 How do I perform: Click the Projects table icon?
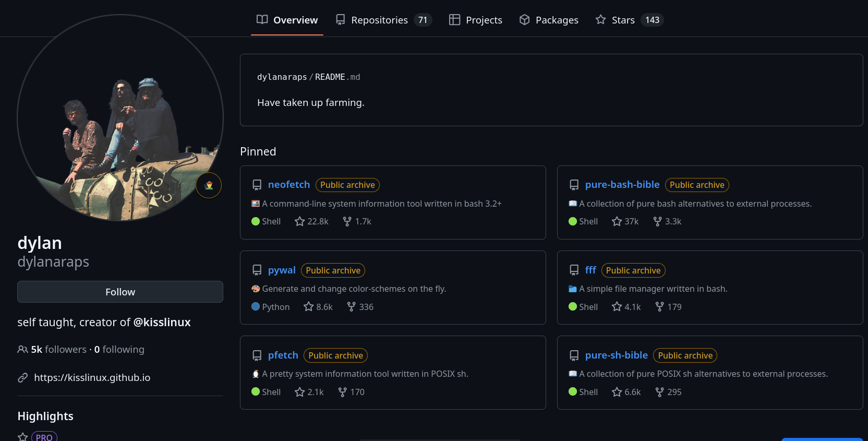(454, 20)
